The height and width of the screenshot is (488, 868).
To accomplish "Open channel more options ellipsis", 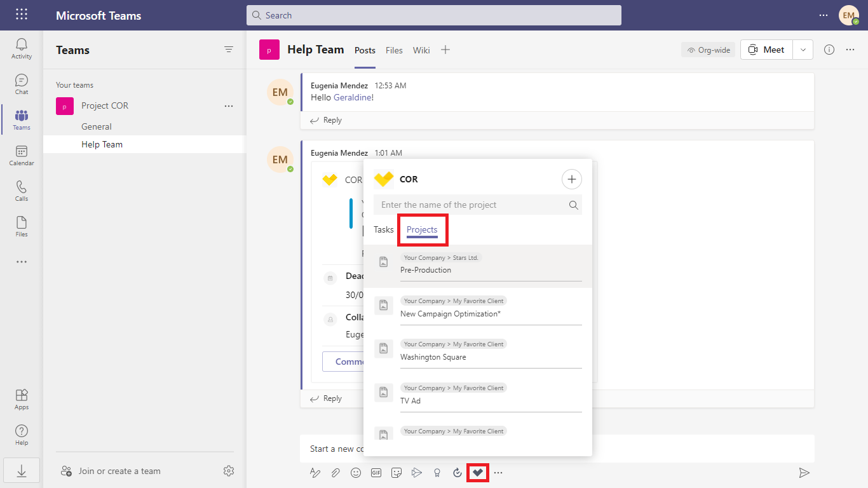I will 850,50.
